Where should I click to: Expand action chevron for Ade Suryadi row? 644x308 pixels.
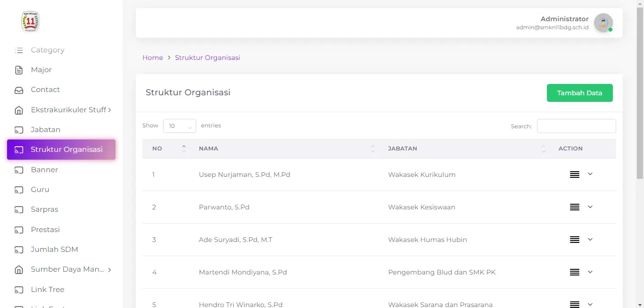point(590,239)
